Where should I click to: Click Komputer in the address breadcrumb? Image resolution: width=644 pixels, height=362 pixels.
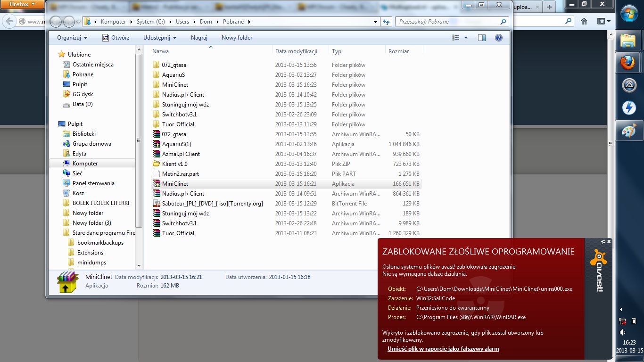coord(113,22)
